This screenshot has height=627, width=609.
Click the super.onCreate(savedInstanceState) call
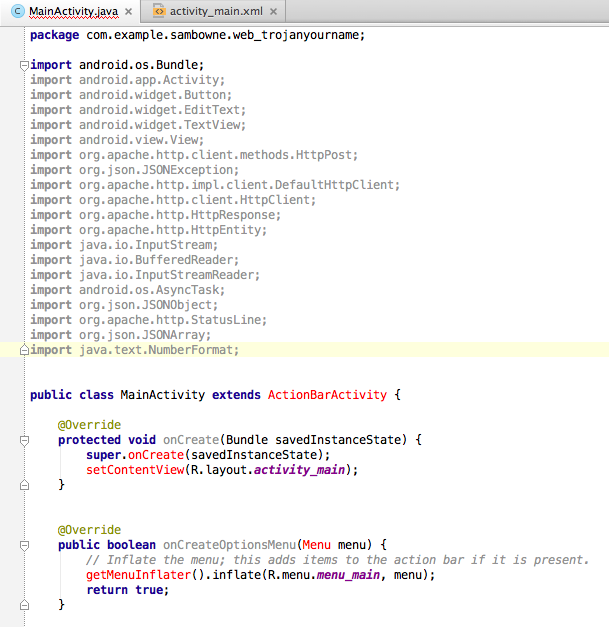(x=208, y=455)
